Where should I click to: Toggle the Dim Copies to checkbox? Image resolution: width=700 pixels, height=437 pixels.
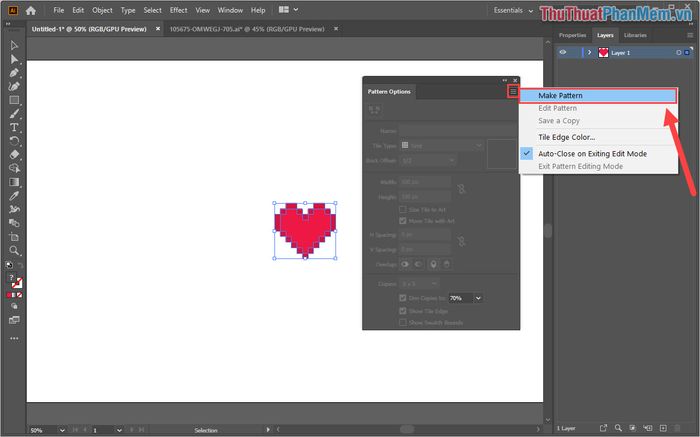click(x=403, y=298)
